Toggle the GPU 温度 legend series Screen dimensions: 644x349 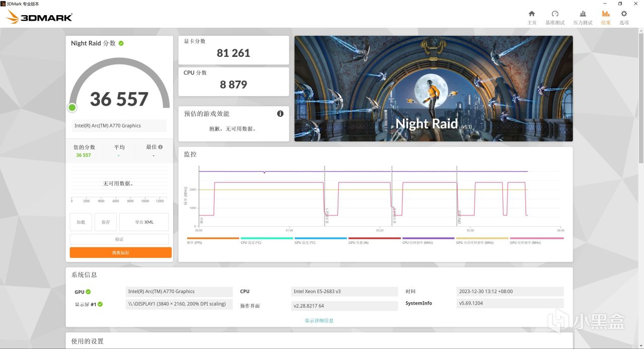(320, 241)
